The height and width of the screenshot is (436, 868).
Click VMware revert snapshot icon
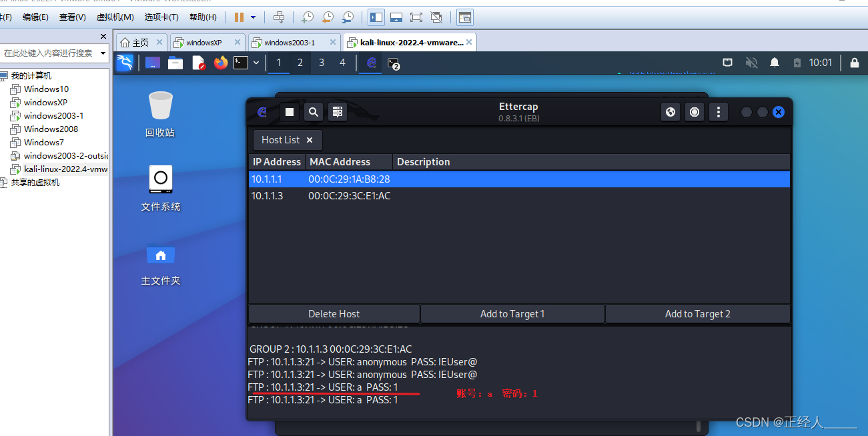pos(328,17)
